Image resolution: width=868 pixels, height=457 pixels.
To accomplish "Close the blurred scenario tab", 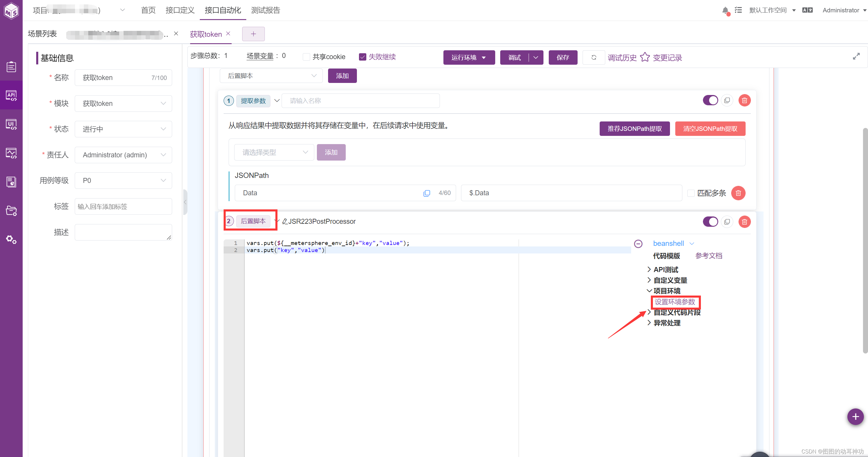I will [176, 34].
